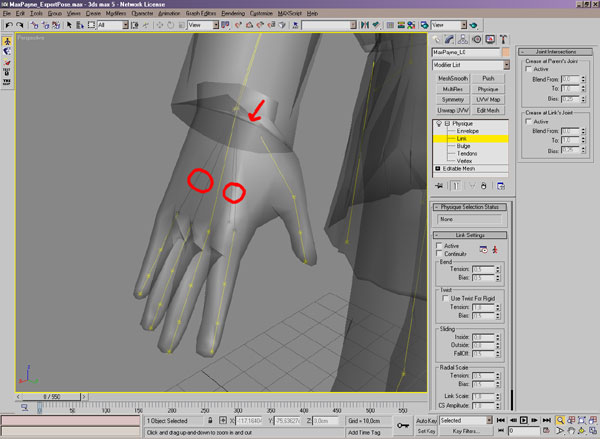Click the Play Animation button
This screenshot has width=600, height=439.
524,420
